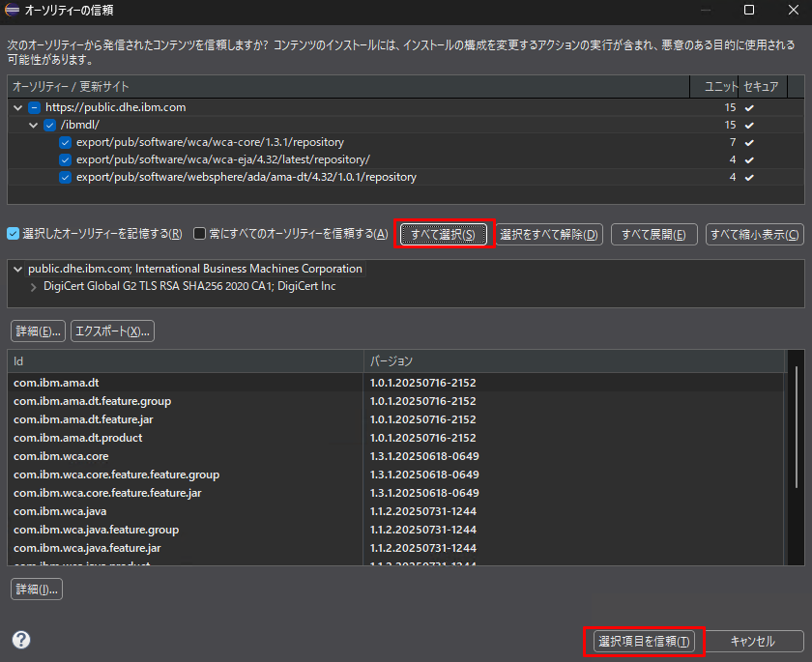Click the バージョン column header
The width and height of the screenshot is (812, 662).
[574, 361]
